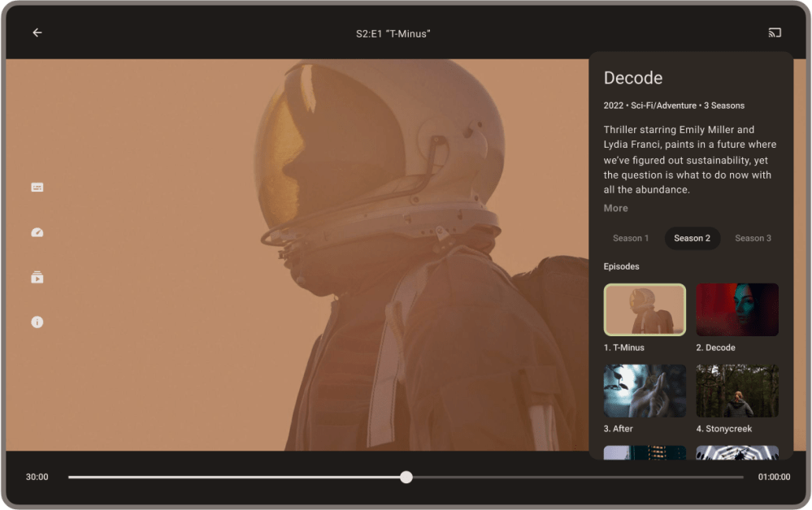Expand description with More link
The height and width of the screenshot is (510, 812).
615,209
